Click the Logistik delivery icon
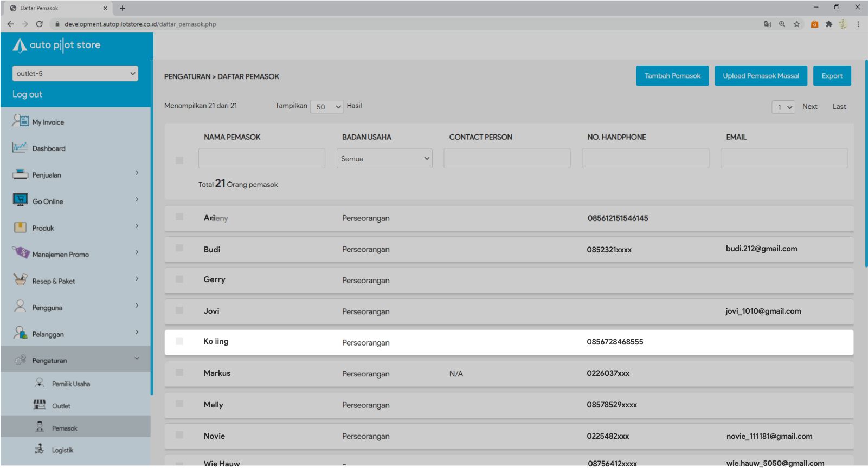This screenshot has width=868, height=468. (x=40, y=449)
